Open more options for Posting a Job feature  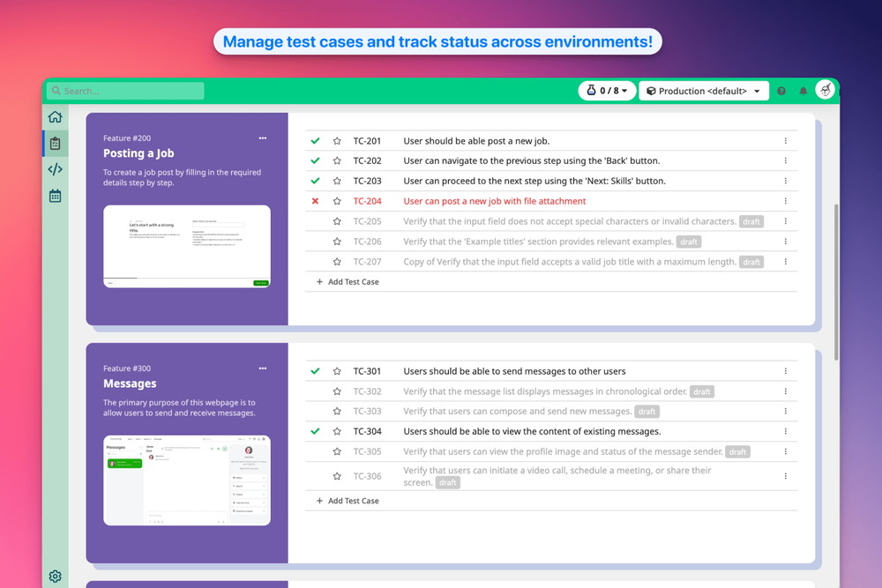(x=263, y=138)
